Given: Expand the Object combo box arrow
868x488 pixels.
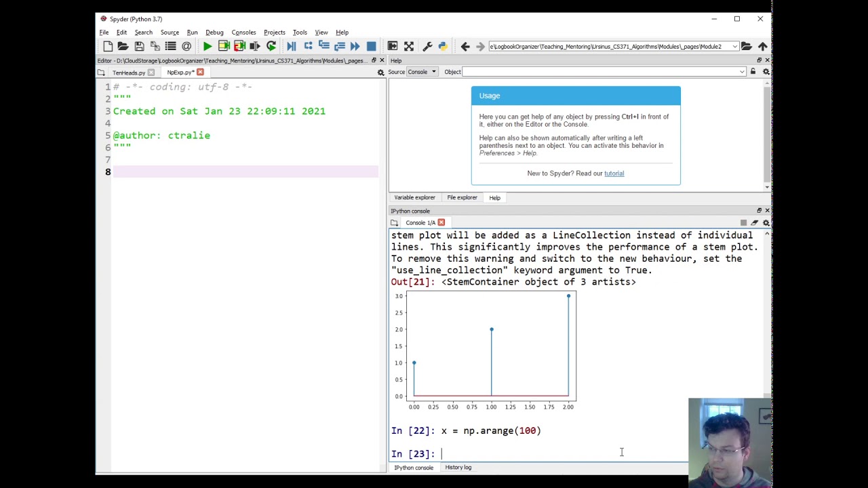Looking at the screenshot, I should (742, 72).
